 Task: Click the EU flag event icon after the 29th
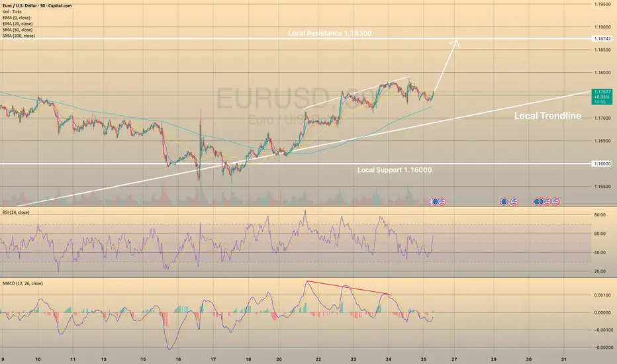tap(504, 201)
